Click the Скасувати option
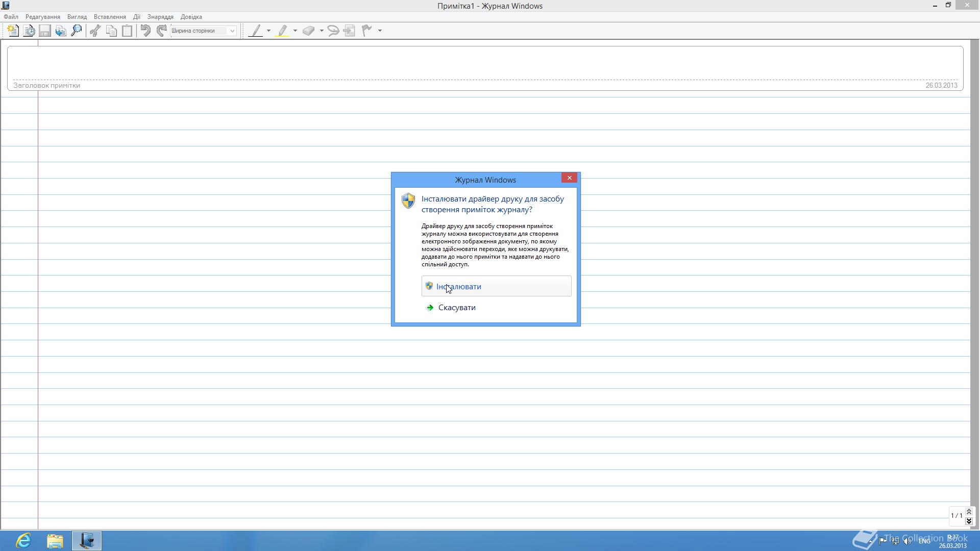The width and height of the screenshot is (980, 551). 456,308
